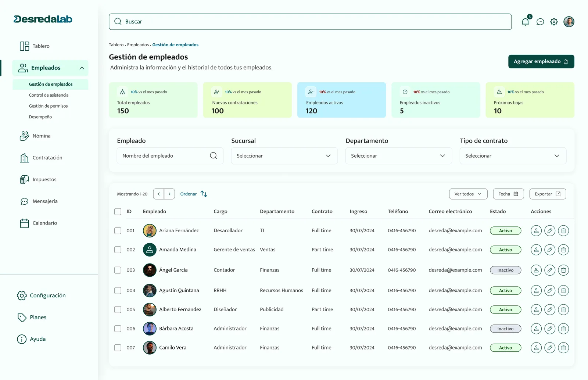The height and width of the screenshot is (380, 588).
Task: Open Nómina in sidebar
Action: coord(35,136)
